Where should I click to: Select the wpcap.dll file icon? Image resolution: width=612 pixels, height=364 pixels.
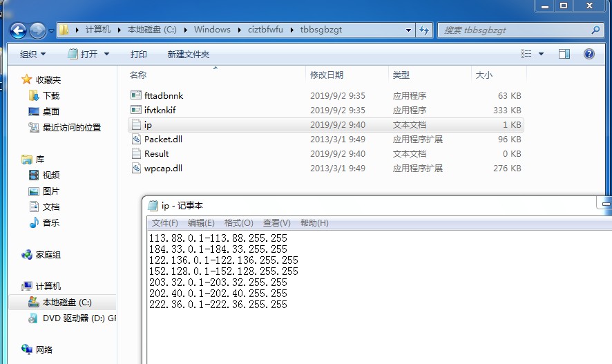136,168
